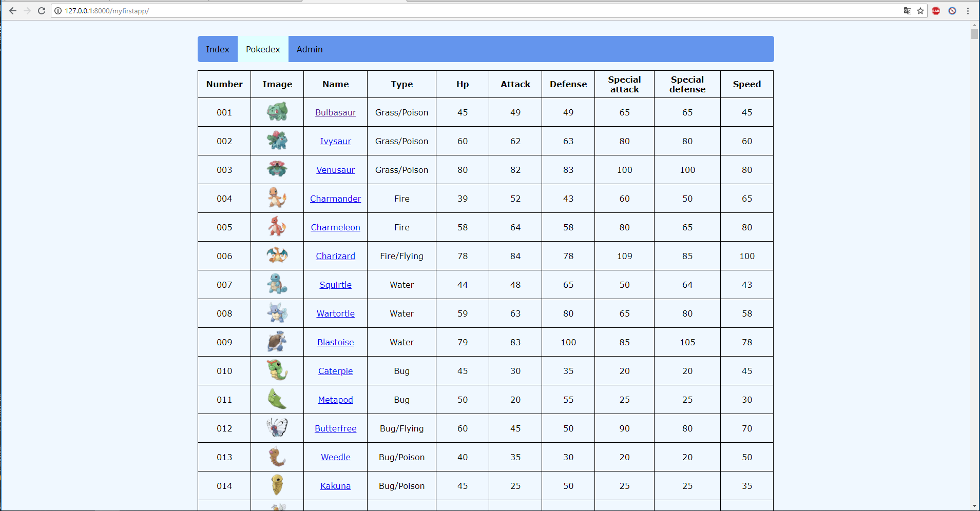Click the Blastoise sprite image

[277, 341]
